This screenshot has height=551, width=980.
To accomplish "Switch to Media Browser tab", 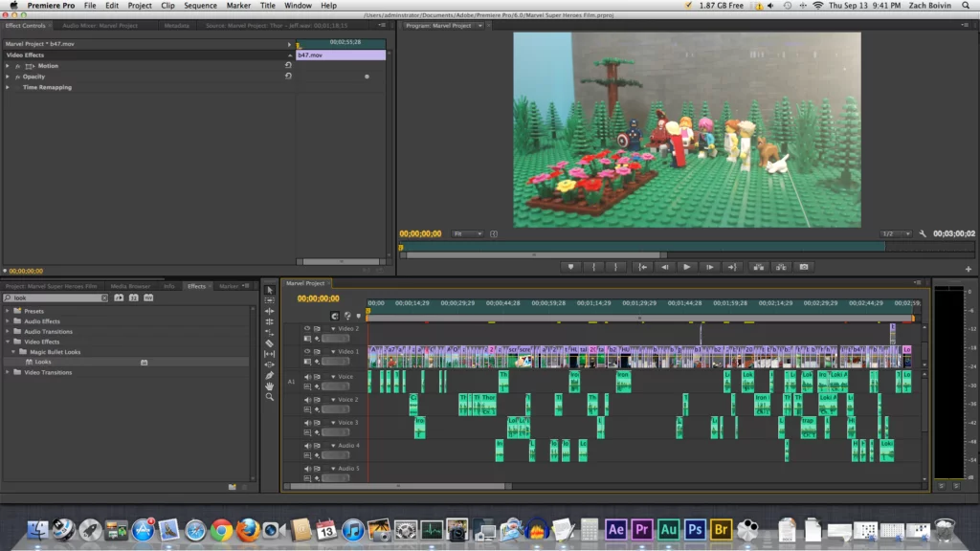I will [x=130, y=286].
